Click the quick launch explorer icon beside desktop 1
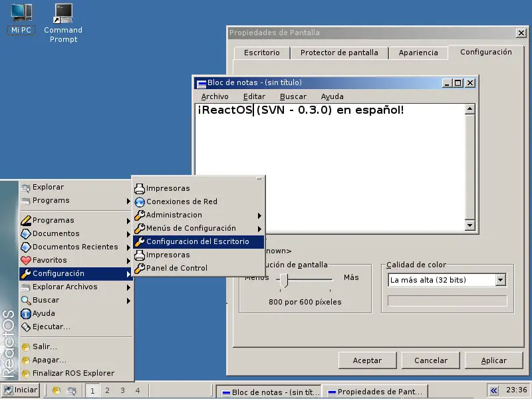532x399 pixels. point(71,391)
